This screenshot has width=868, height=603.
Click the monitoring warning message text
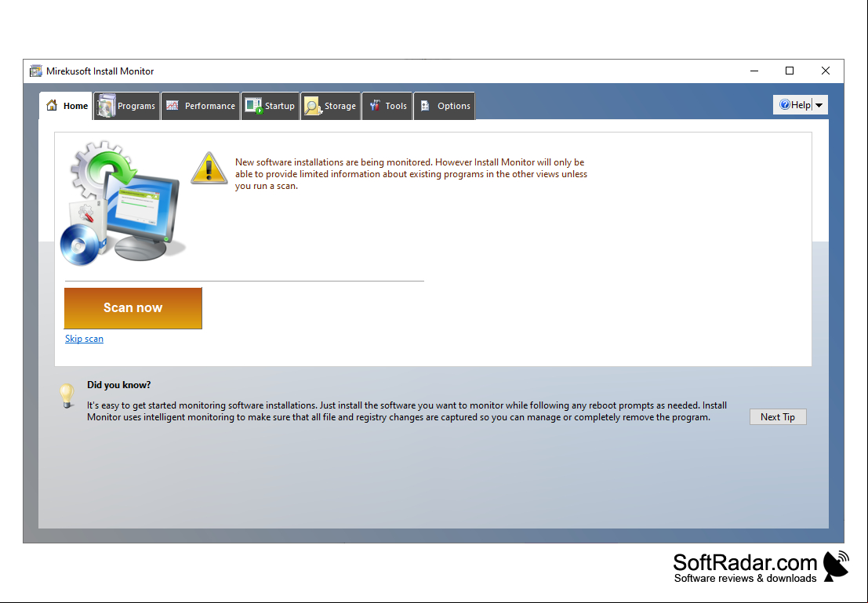(x=411, y=174)
